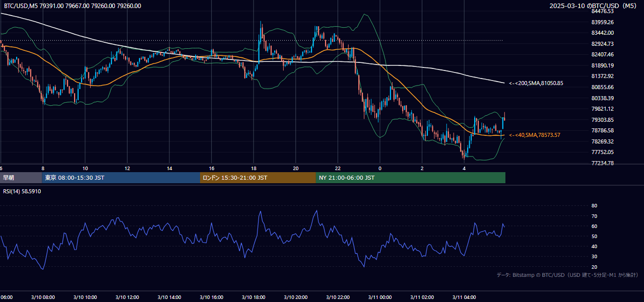Click price axis value 78786.58
This screenshot has height=302, width=644.
(603, 130)
